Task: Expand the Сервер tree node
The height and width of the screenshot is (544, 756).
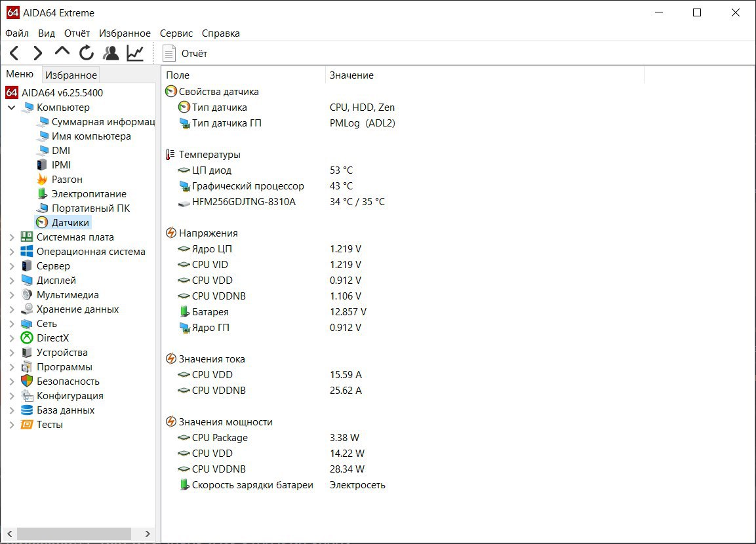Action: point(12,266)
